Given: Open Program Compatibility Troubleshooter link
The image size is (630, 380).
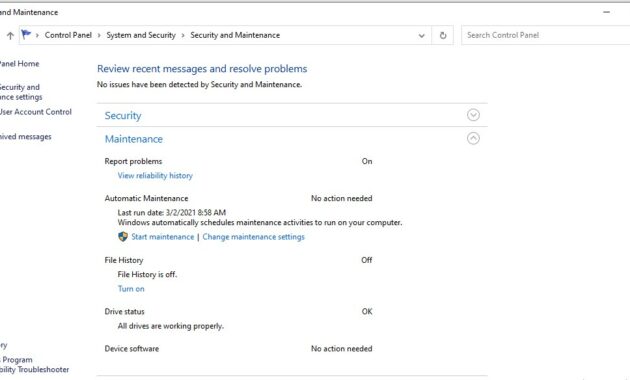Looking at the screenshot, I should pos(34,364).
